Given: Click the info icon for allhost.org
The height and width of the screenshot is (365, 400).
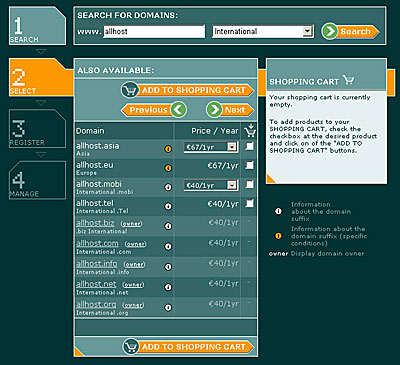Looking at the screenshot, I should 168,307.
